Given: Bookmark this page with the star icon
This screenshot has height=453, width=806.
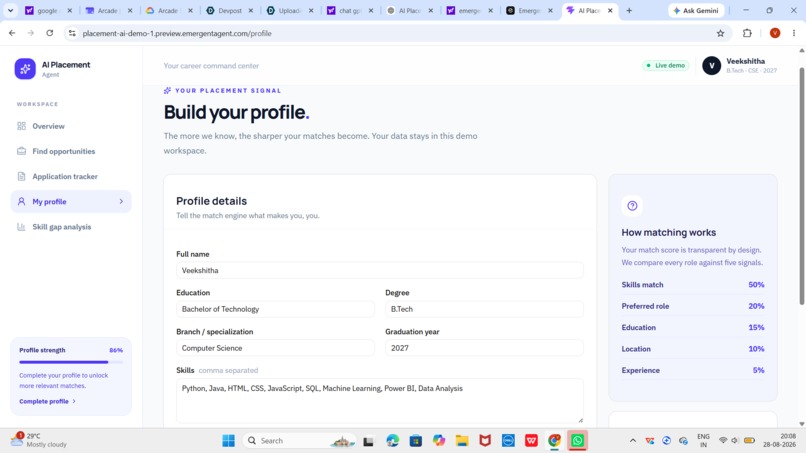Looking at the screenshot, I should click(x=720, y=33).
